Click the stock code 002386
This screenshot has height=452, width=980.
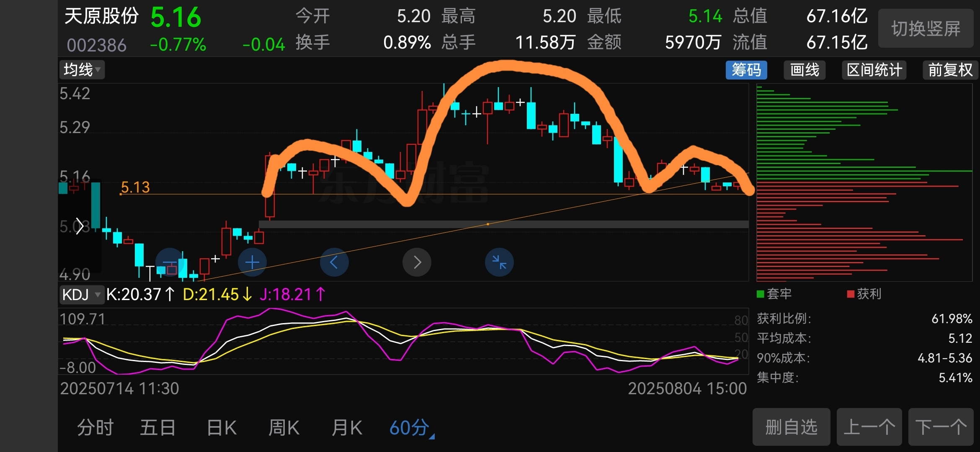[96, 45]
